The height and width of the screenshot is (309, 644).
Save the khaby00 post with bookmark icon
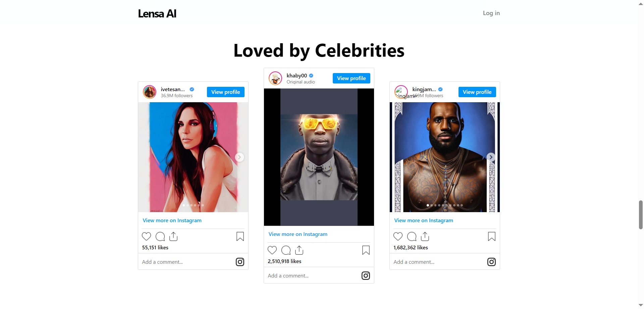pyautogui.click(x=366, y=250)
